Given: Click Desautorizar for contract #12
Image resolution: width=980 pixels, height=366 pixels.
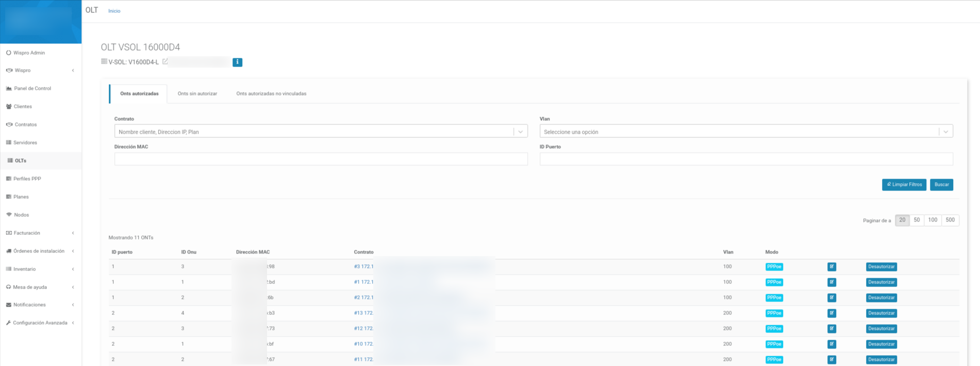Looking at the screenshot, I should click(x=881, y=329).
